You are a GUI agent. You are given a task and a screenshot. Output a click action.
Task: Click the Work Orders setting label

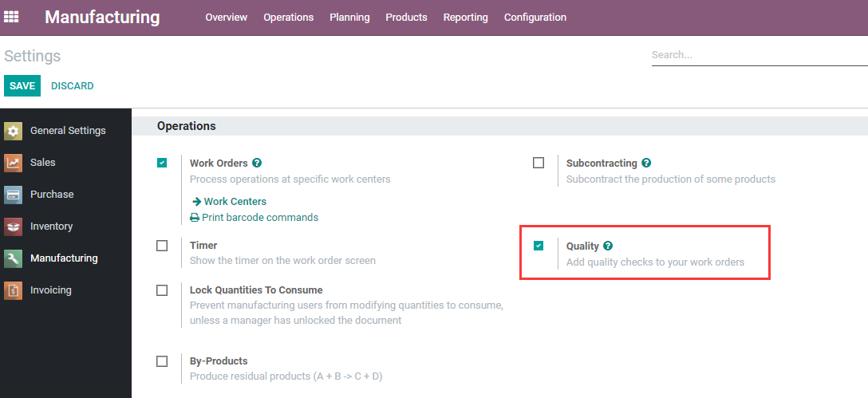pyautogui.click(x=219, y=164)
